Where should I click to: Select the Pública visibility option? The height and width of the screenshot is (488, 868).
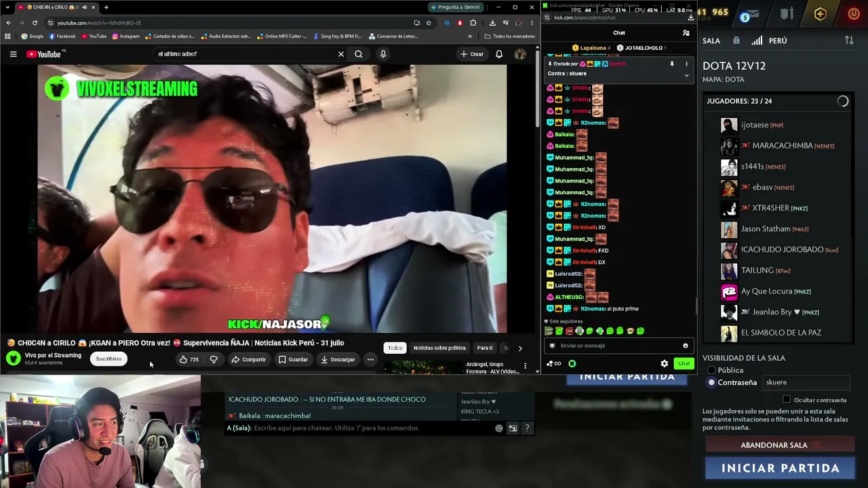click(x=711, y=370)
